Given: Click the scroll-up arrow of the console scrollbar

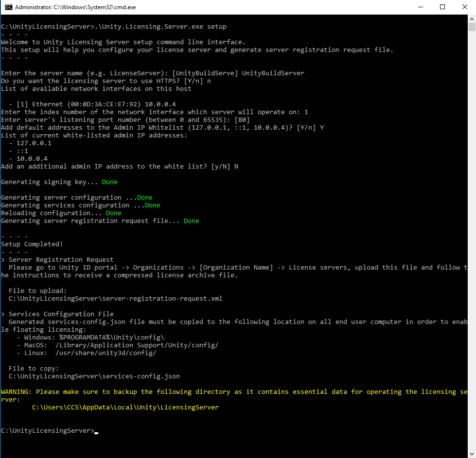Looking at the screenshot, I should [x=472, y=19].
